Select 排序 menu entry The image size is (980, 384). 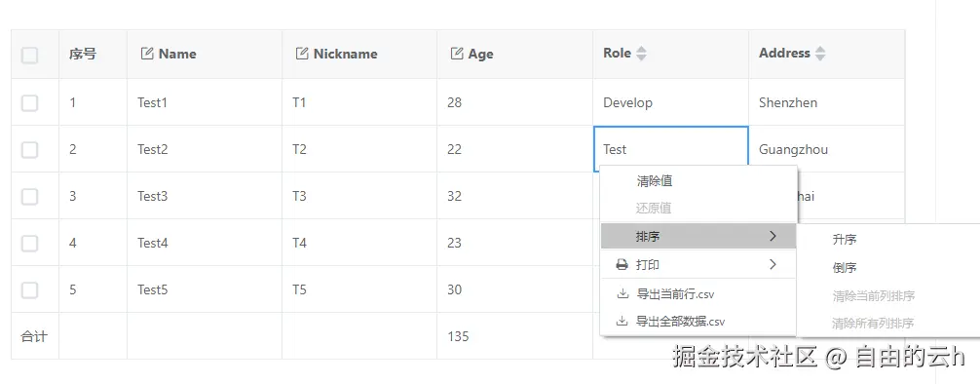[x=698, y=237]
